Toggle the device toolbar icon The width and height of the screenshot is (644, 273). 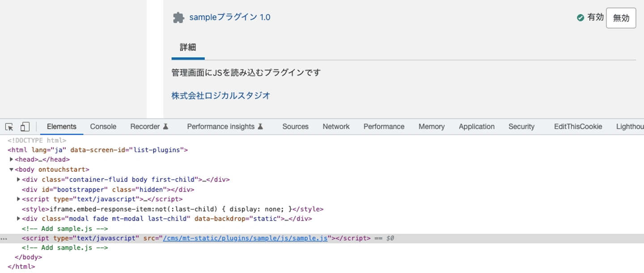click(x=25, y=127)
